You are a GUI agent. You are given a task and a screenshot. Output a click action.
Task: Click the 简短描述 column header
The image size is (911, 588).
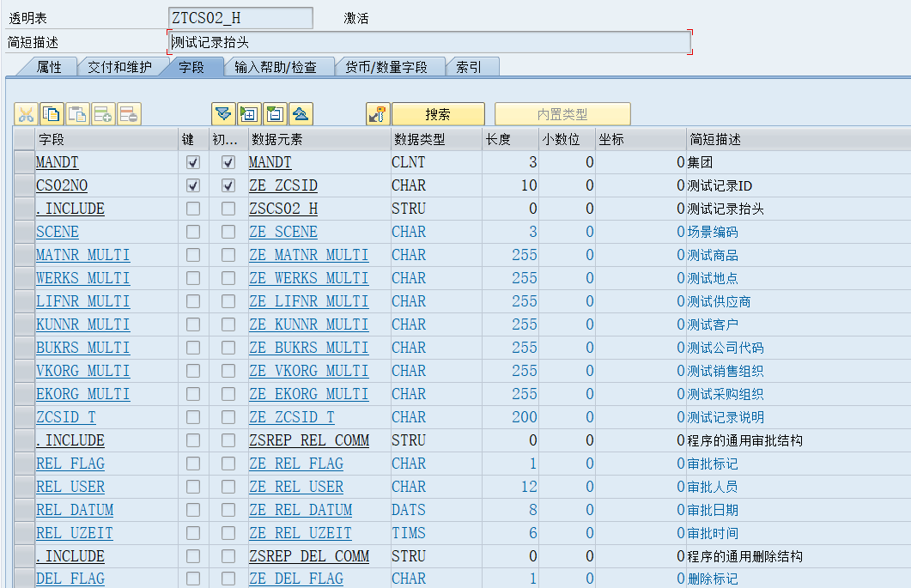click(799, 139)
